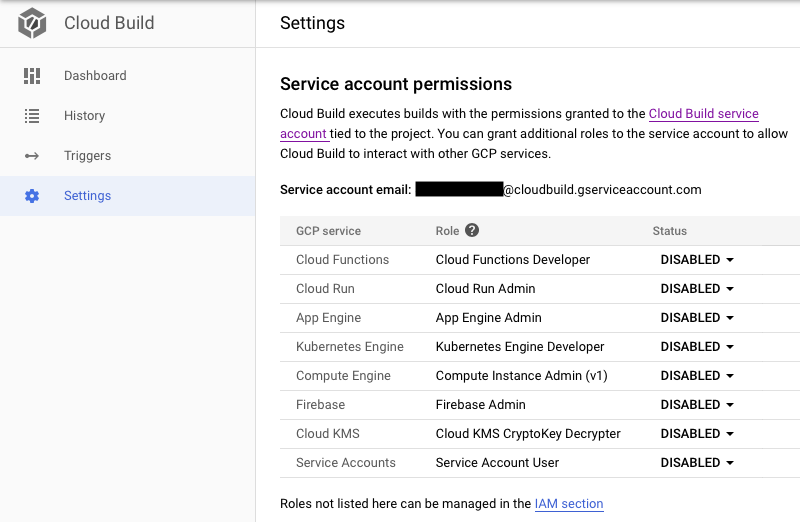This screenshot has height=522, width=800.
Task: Change Cloud KMS CryptoKey Decrypter status
Action: point(697,434)
